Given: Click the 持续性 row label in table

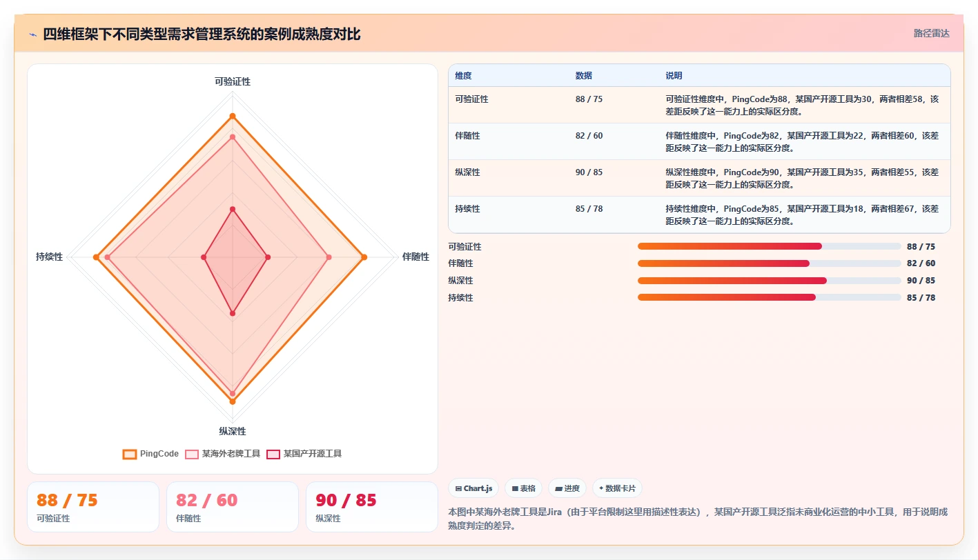Looking at the screenshot, I should (x=468, y=209).
